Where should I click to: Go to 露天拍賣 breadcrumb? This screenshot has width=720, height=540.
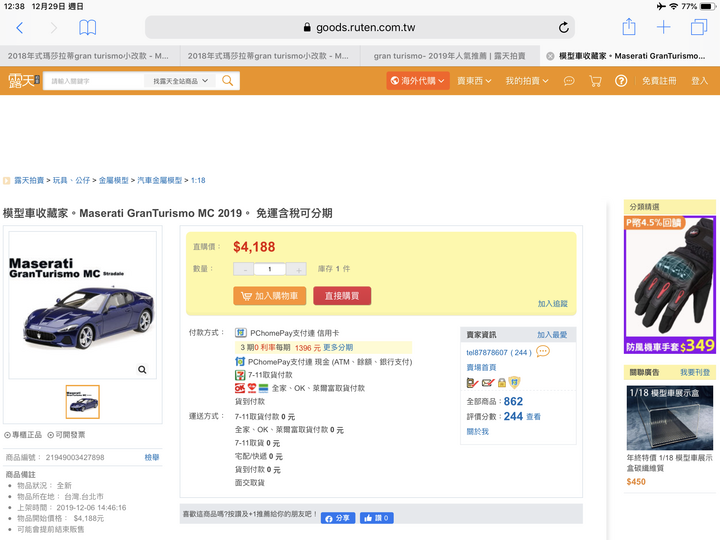(28, 180)
